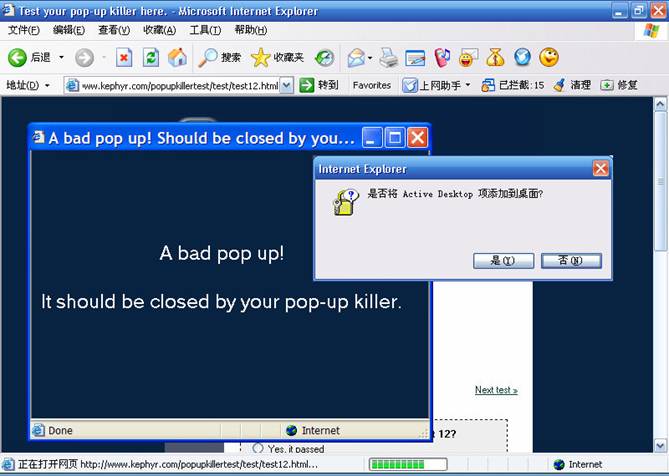Open the 文件(F) menu
The height and width of the screenshot is (476, 669).
23,30
